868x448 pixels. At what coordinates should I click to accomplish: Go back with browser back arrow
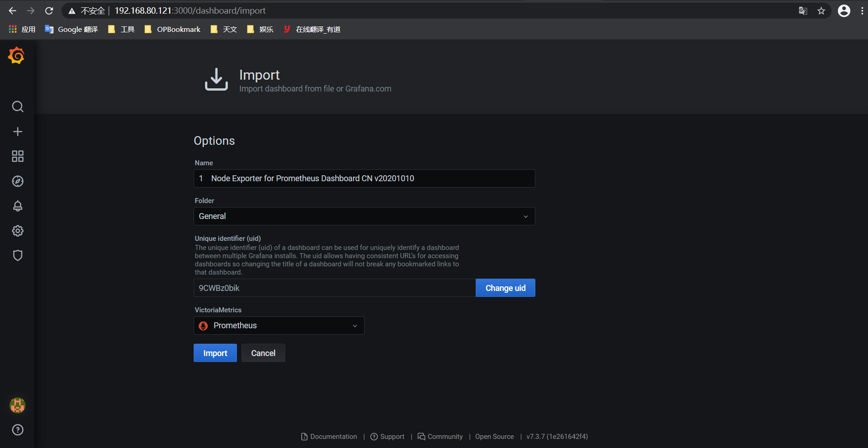pos(13,10)
